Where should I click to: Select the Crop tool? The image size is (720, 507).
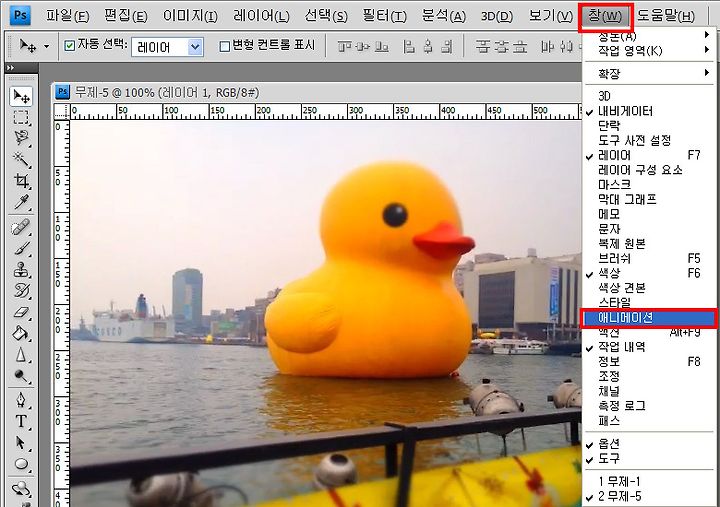tap(21, 180)
